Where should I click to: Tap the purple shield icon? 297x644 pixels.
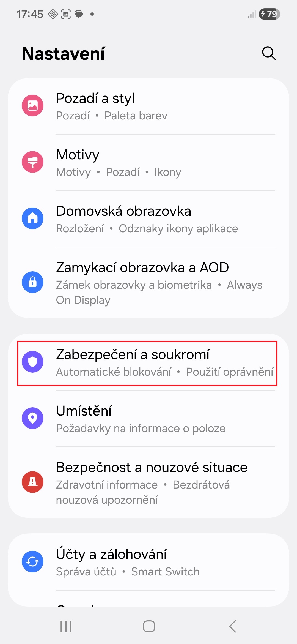coord(32,362)
